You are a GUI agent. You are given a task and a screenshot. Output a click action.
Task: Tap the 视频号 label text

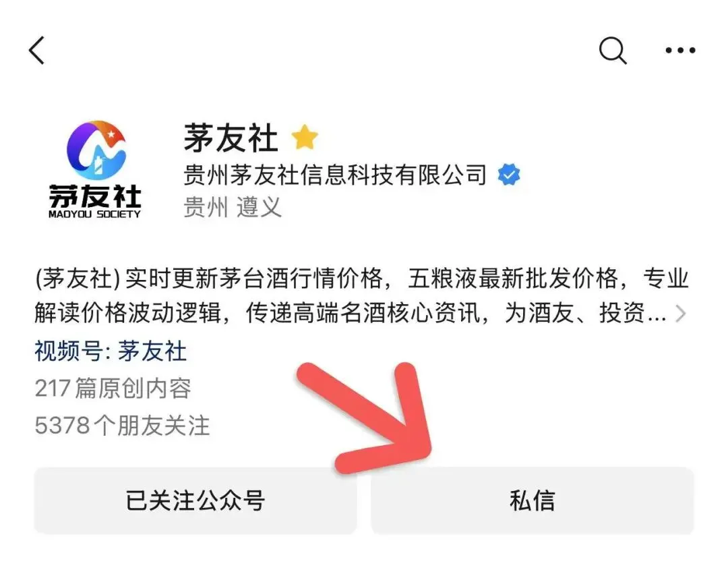click(69, 351)
